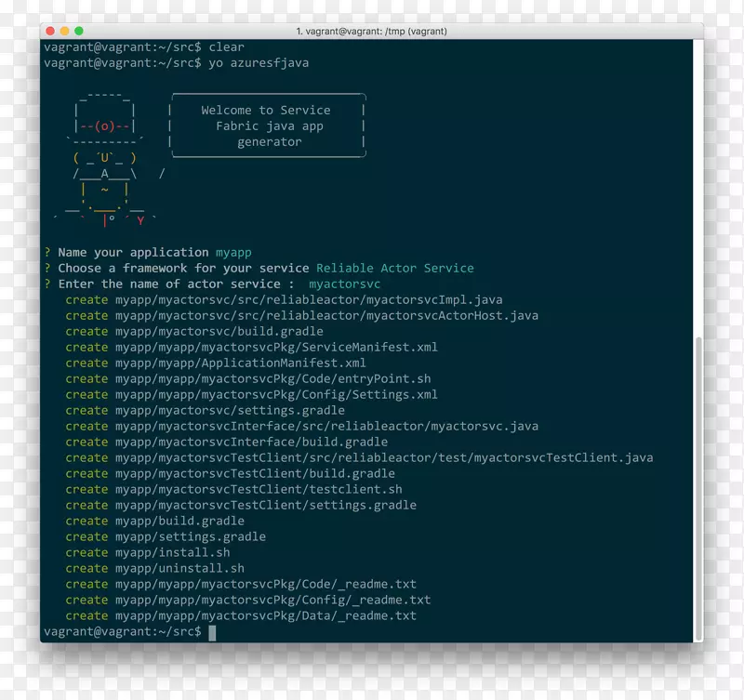
Task: Select the myapp application name answer
Action: tap(233, 252)
